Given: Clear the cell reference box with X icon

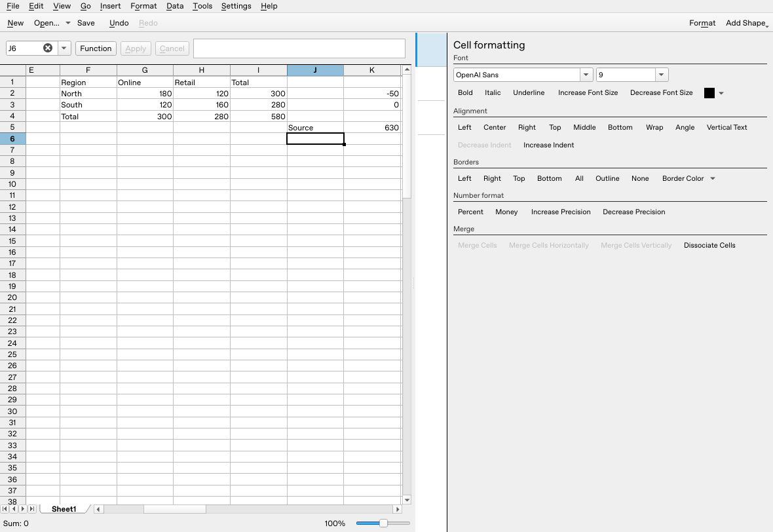Looking at the screenshot, I should [48, 48].
